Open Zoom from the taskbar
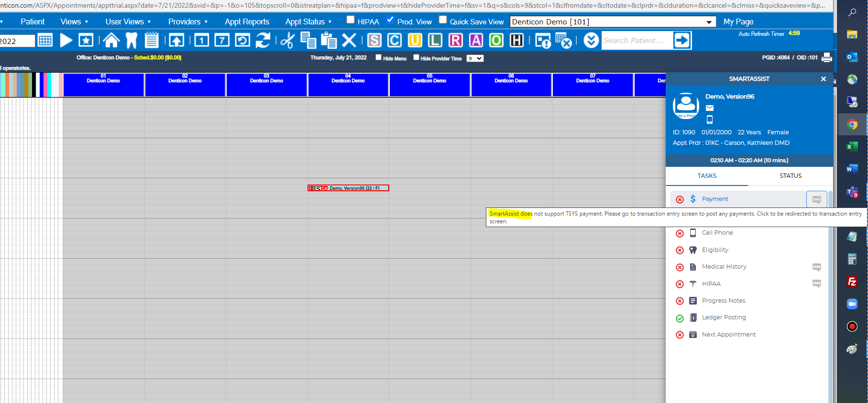 tap(852, 304)
